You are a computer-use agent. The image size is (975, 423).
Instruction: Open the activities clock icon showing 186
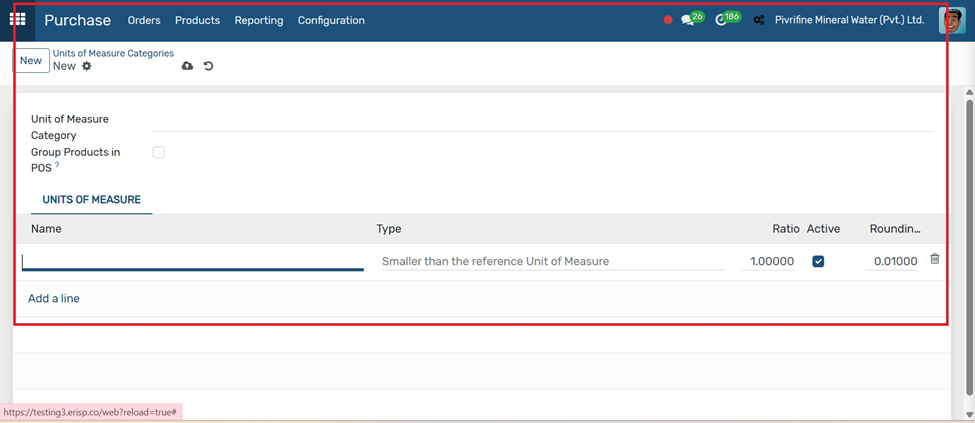tap(728, 19)
